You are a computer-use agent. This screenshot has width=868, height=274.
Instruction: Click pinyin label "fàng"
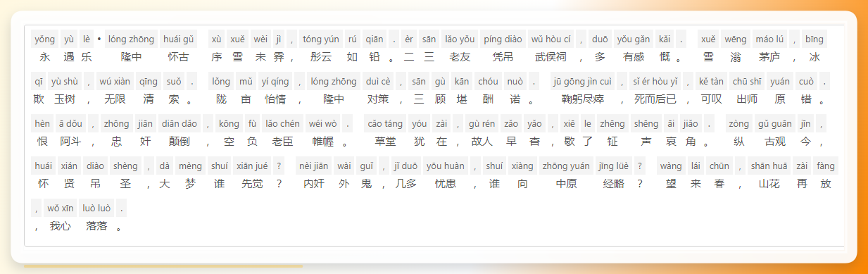826,166
